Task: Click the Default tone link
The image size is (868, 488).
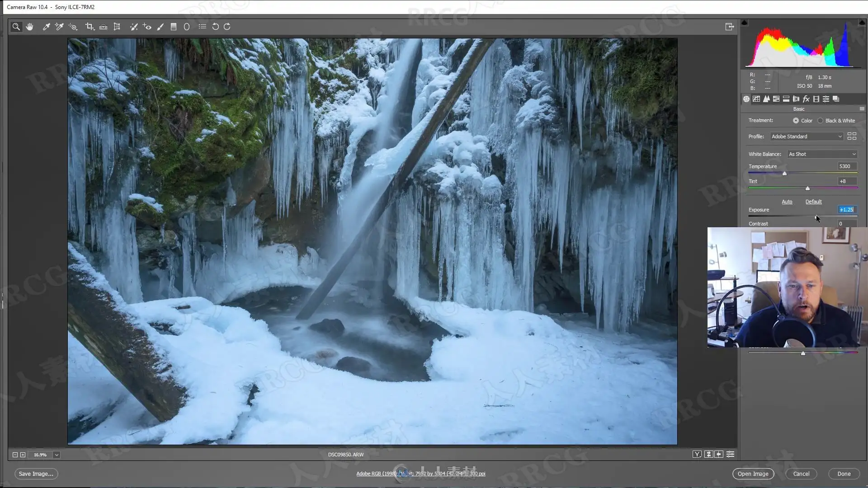Action: tap(813, 202)
